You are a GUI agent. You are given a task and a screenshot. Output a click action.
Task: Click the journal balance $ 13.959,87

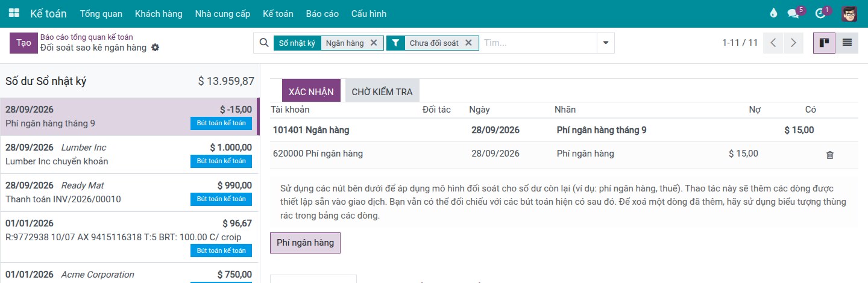[226, 81]
